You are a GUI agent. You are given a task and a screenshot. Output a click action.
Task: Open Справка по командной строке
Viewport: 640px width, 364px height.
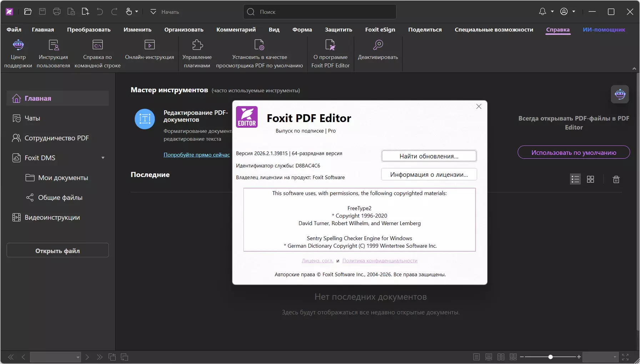click(97, 54)
